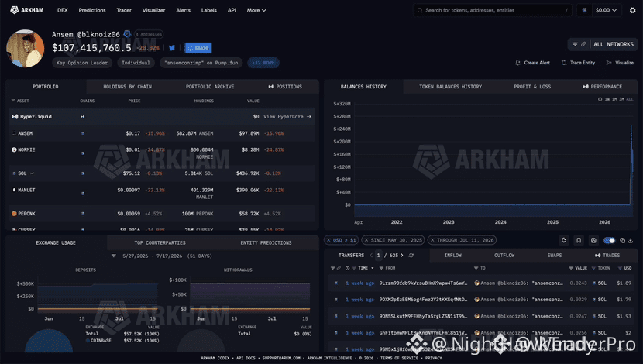Screen dimensions: 643x364
Task: Click the NORMIE token icon
Action: click(14, 149)
